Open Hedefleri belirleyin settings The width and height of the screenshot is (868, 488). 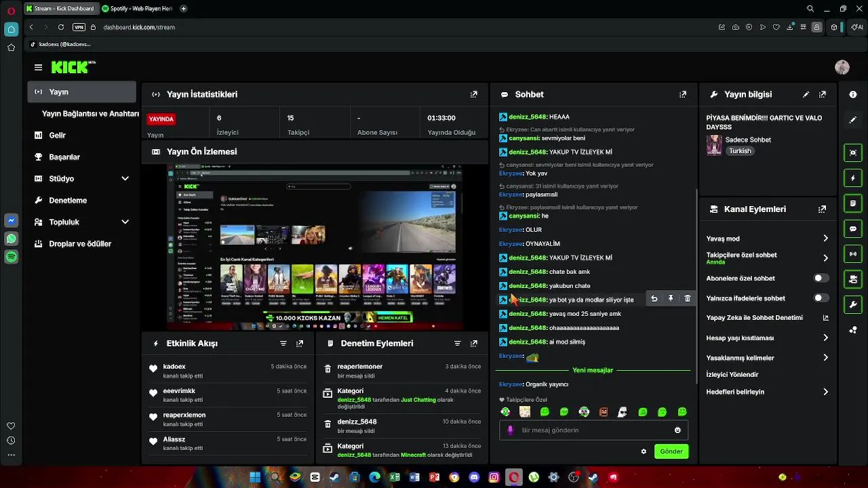768,392
